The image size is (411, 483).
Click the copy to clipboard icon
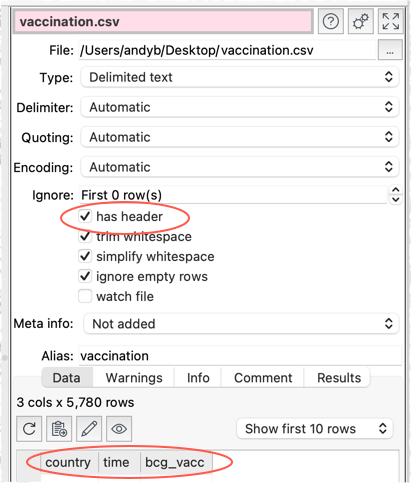pos(59,428)
